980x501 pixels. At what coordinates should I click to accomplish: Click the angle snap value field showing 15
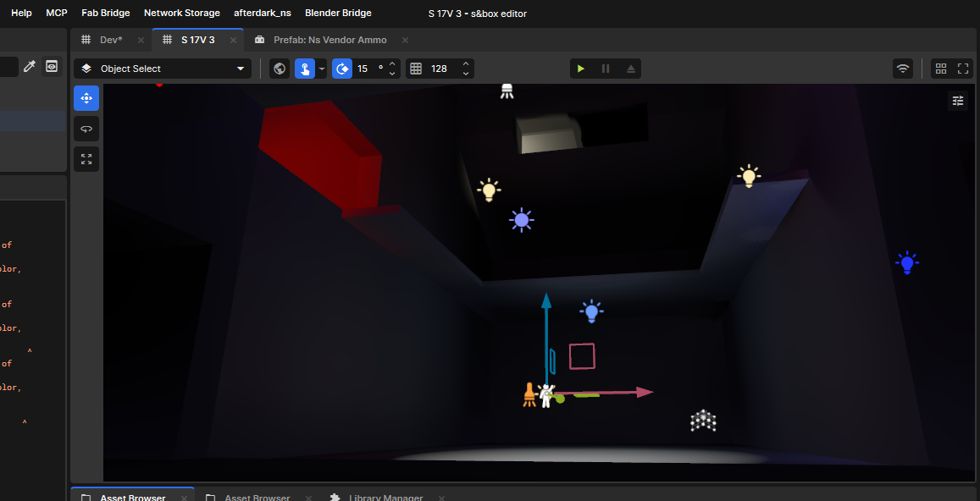[369, 69]
